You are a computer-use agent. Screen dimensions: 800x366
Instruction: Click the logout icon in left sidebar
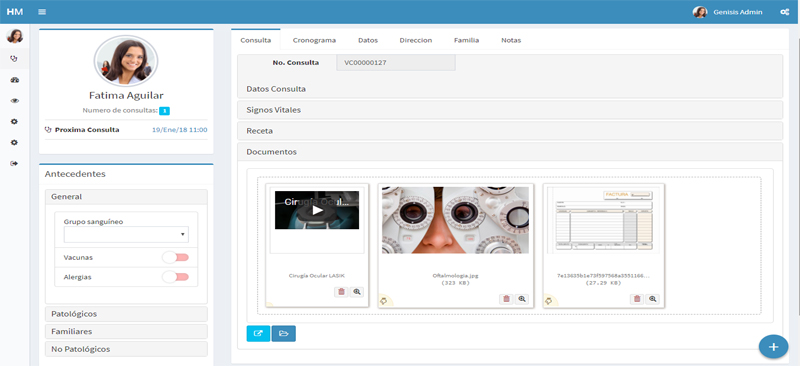[x=14, y=163]
